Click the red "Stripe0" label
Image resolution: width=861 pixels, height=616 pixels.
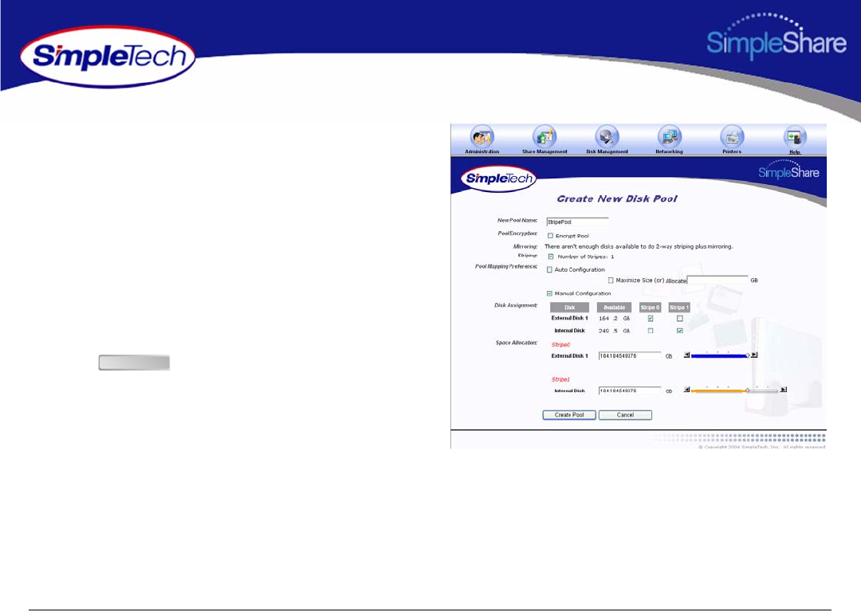[560, 345]
